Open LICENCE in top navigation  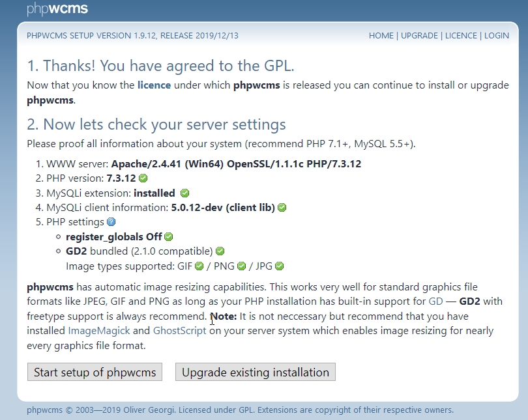click(461, 36)
